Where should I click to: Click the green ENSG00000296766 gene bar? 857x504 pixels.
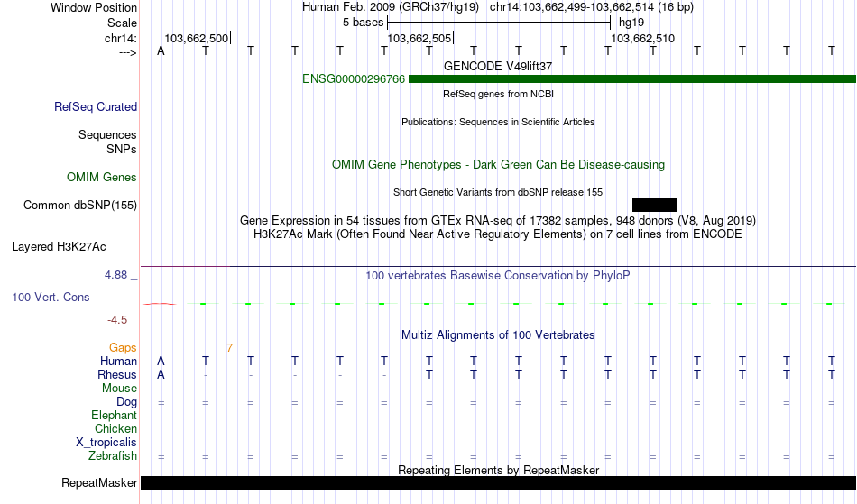coord(632,79)
